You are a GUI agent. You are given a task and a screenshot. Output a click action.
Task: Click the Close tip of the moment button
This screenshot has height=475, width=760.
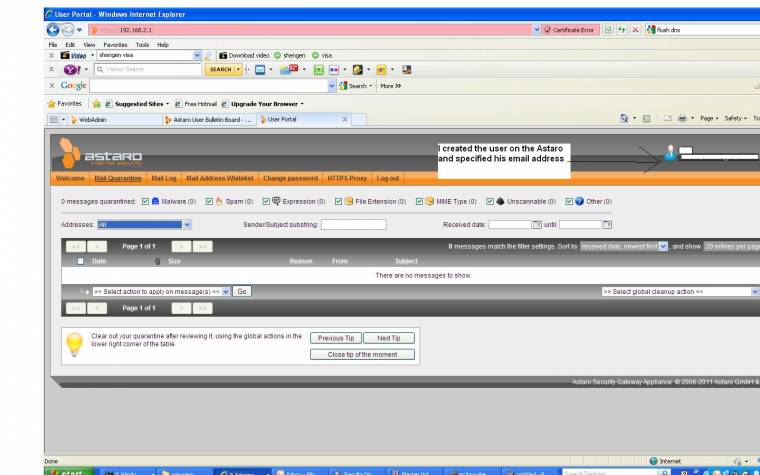(362, 354)
